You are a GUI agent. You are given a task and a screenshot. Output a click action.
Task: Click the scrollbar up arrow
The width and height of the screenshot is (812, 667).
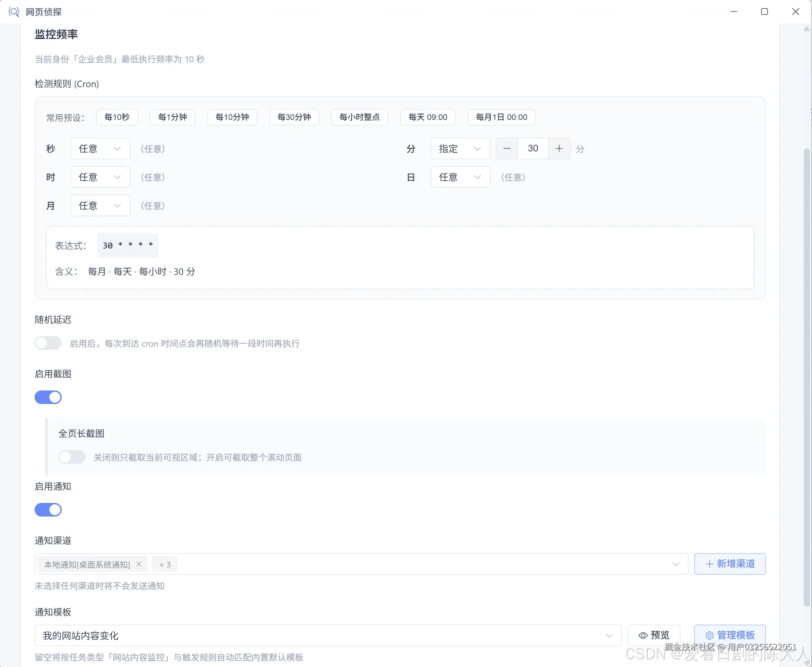coord(807,29)
